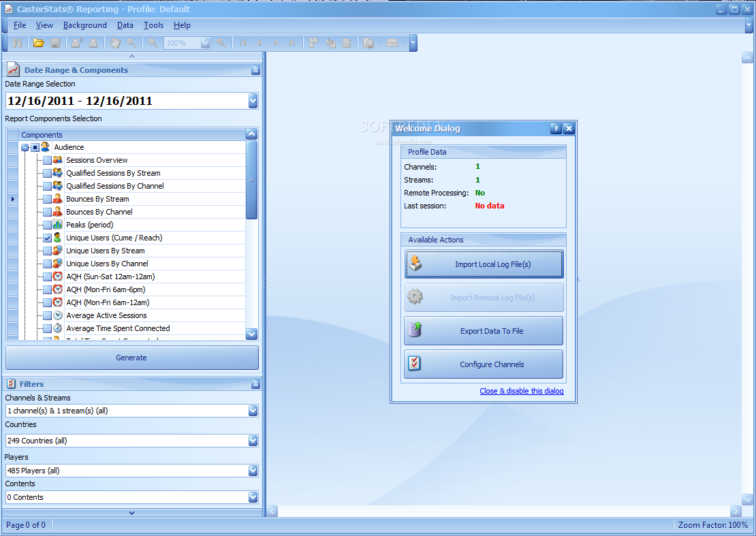This screenshot has width=756, height=536.
Task: Click the help question mark in Welcome Dialog
Action: pos(556,128)
